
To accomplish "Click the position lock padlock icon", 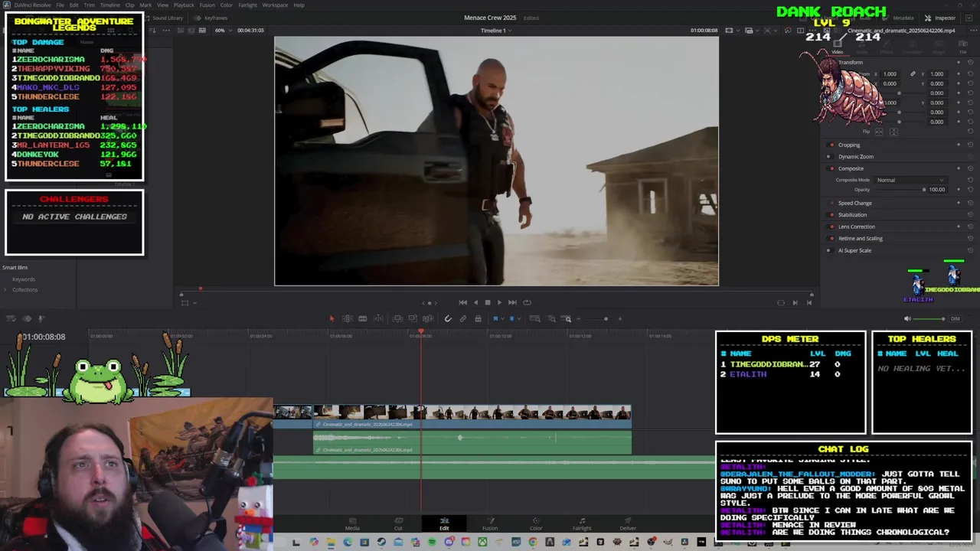I will [x=478, y=318].
